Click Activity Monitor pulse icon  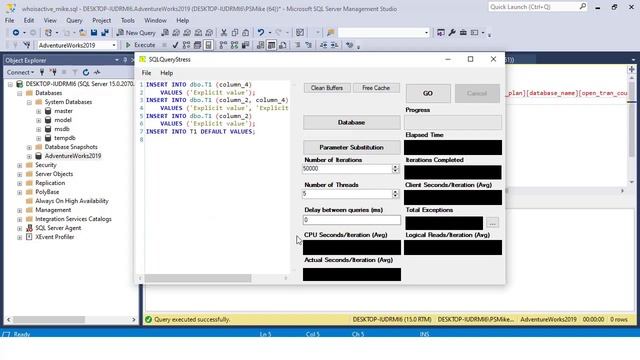tap(97, 72)
